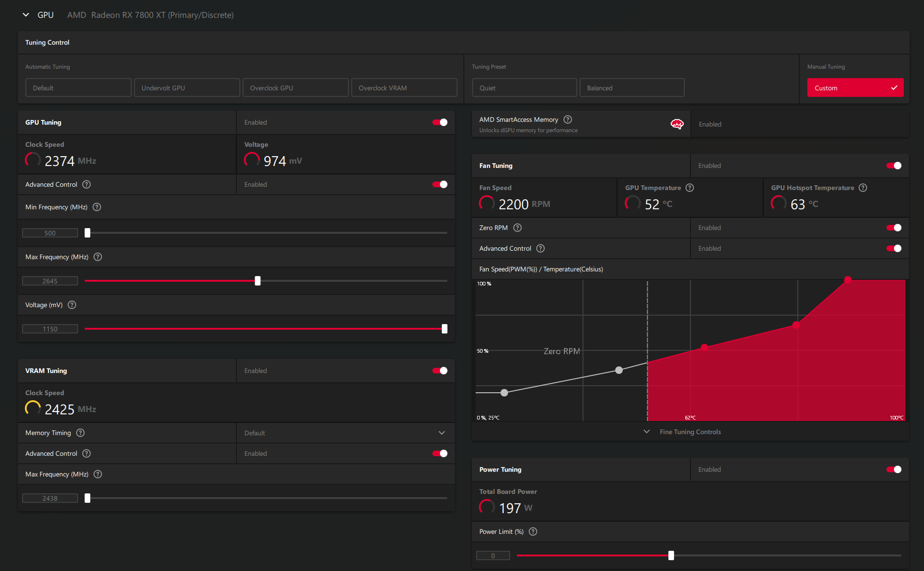Image resolution: width=924 pixels, height=571 pixels.
Task: Toggle Power Tuning enabled switch
Action: tap(894, 469)
